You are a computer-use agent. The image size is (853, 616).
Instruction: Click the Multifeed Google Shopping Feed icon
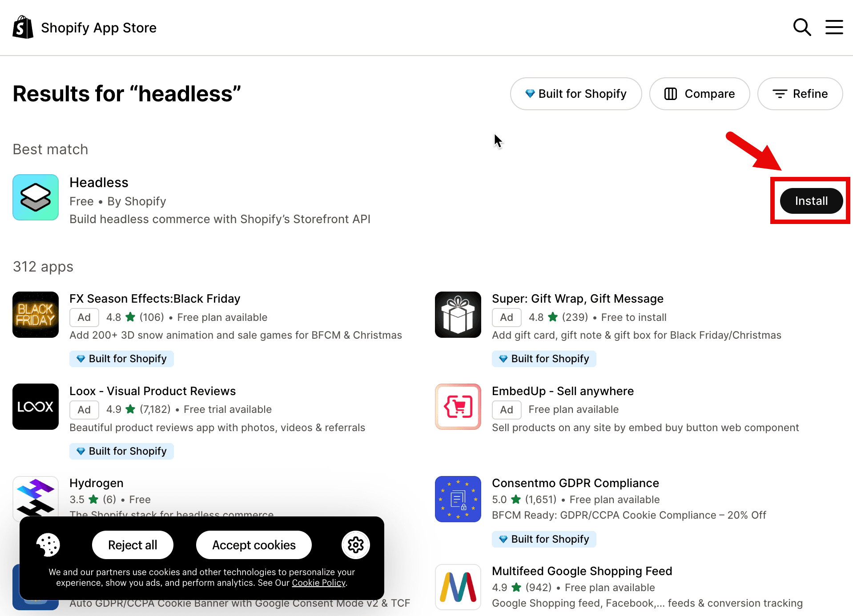[458, 587]
